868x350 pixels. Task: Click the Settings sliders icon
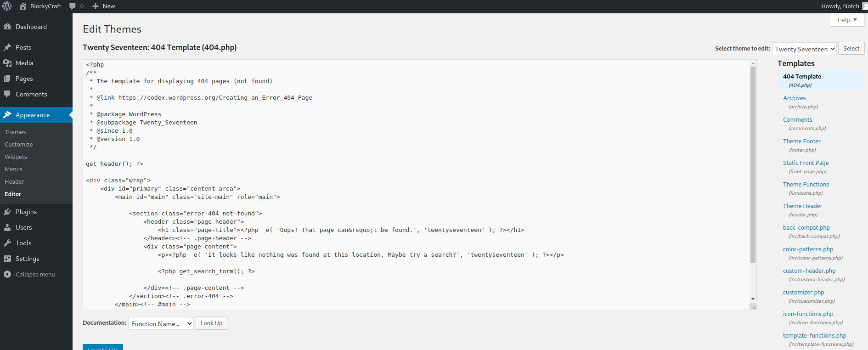[7, 259]
